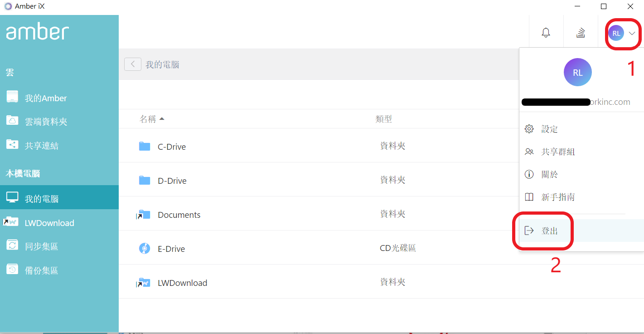Click the 我的Amber device icon
The image size is (644, 334).
tap(12, 97)
